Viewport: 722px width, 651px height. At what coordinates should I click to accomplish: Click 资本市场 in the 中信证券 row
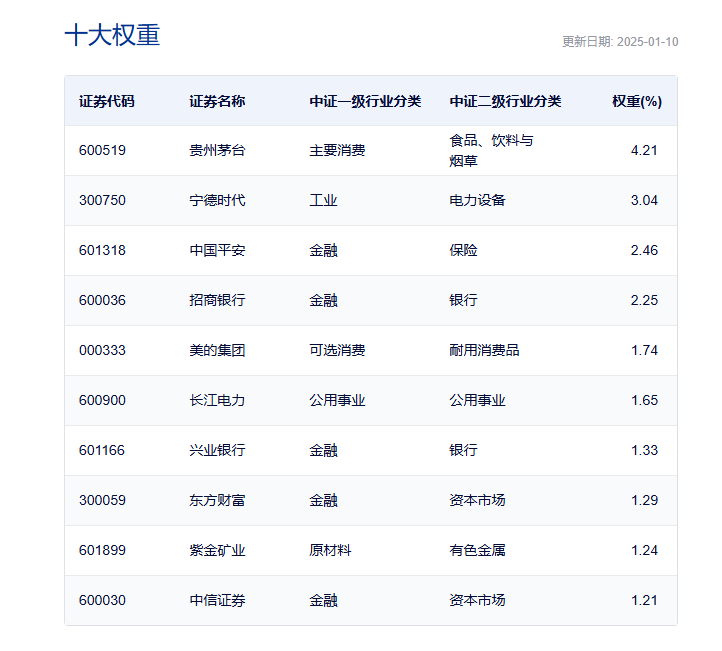pyautogui.click(x=477, y=600)
